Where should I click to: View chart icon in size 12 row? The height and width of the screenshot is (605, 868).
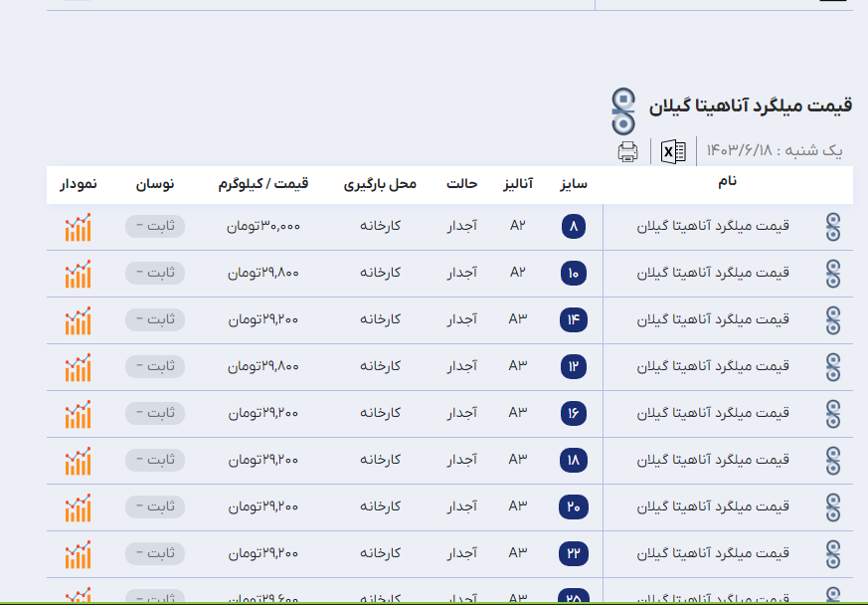coord(78,367)
